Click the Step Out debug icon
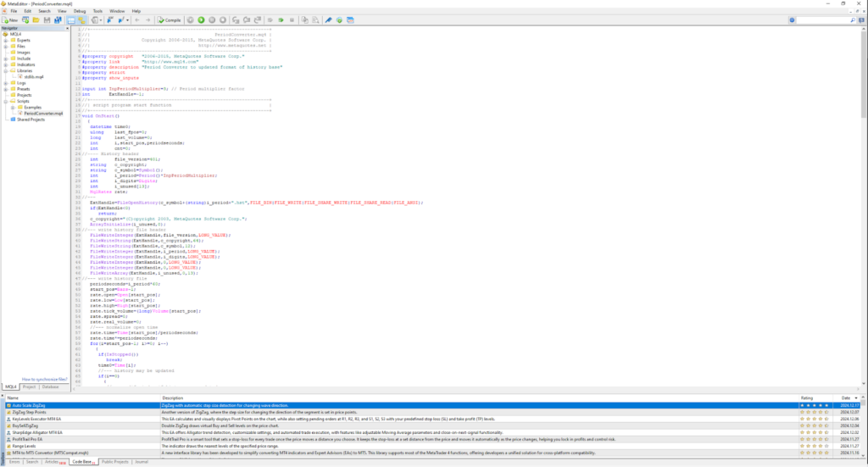 point(258,20)
